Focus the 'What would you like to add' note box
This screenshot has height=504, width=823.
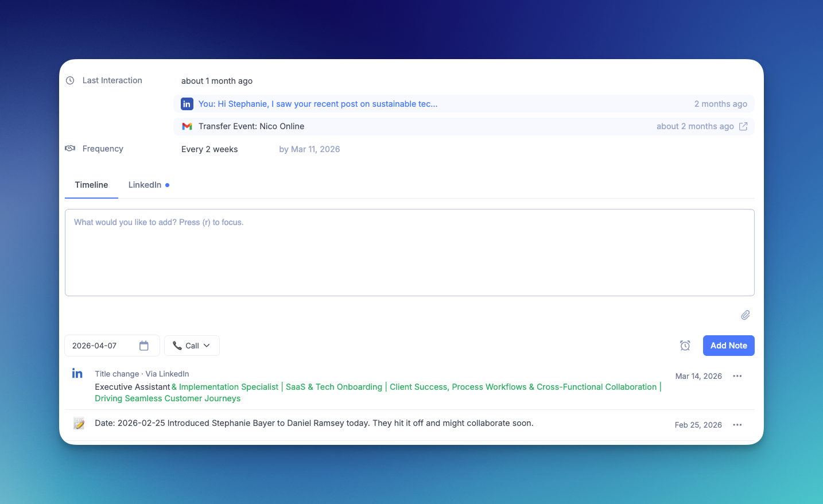click(409, 253)
